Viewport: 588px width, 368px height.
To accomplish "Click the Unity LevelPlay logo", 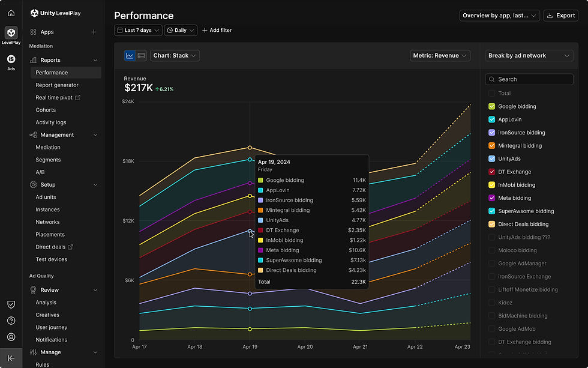I will (55, 13).
